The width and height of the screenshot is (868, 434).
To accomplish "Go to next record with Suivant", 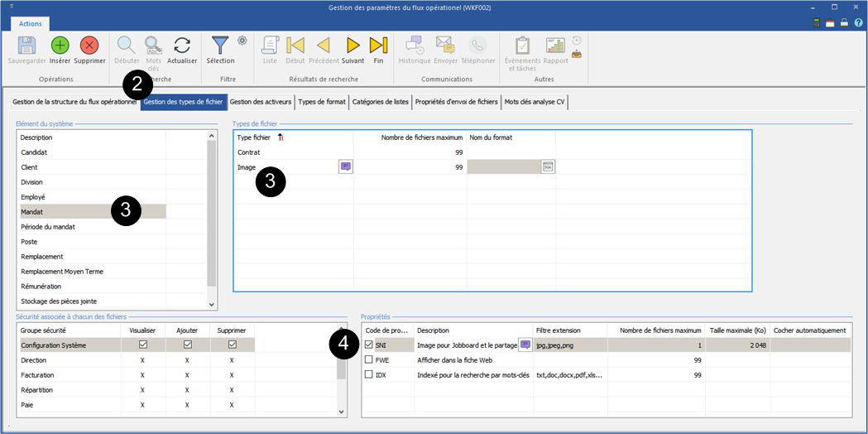I will point(352,46).
